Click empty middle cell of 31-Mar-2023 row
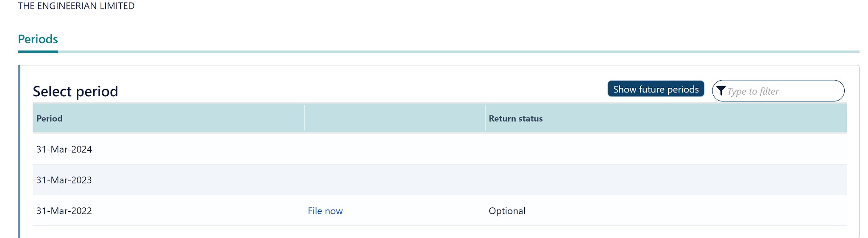 tap(395, 180)
